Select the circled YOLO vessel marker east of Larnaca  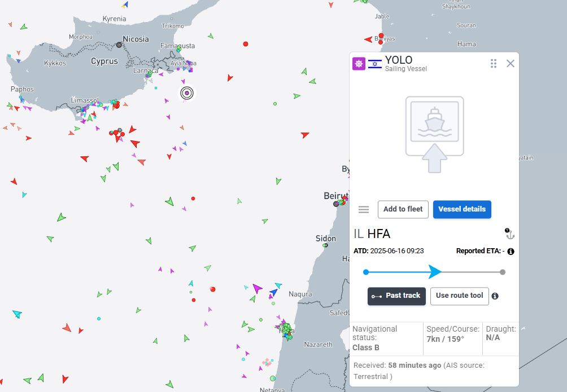coord(187,93)
